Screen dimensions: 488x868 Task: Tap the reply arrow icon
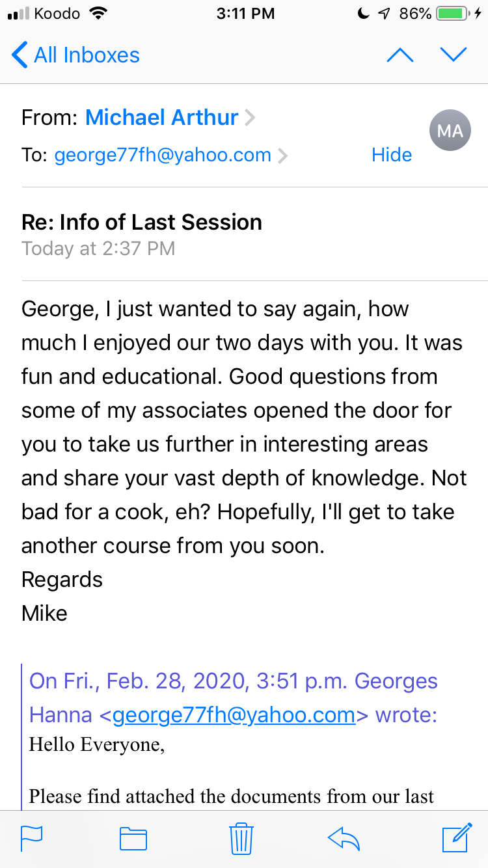(344, 838)
